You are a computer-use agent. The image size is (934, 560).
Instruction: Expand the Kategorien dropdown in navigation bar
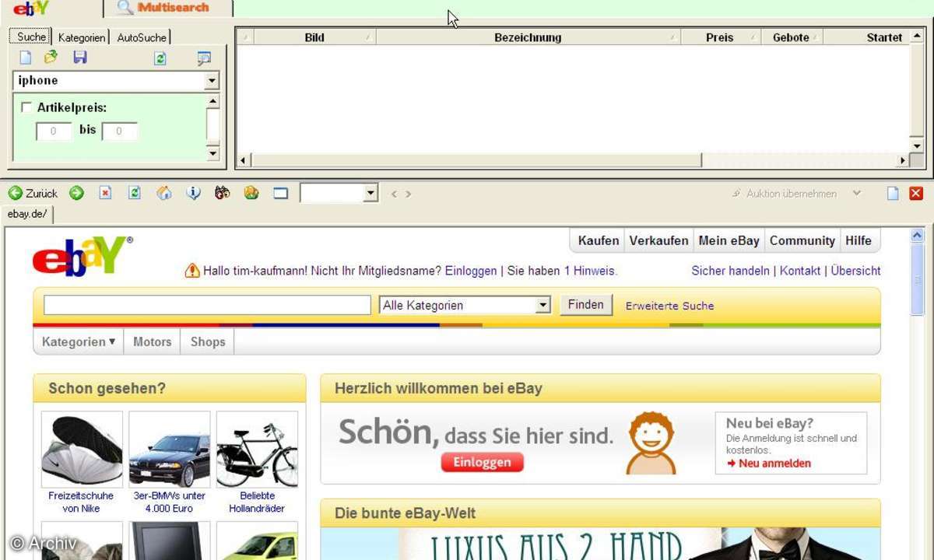tap(79, 341)
